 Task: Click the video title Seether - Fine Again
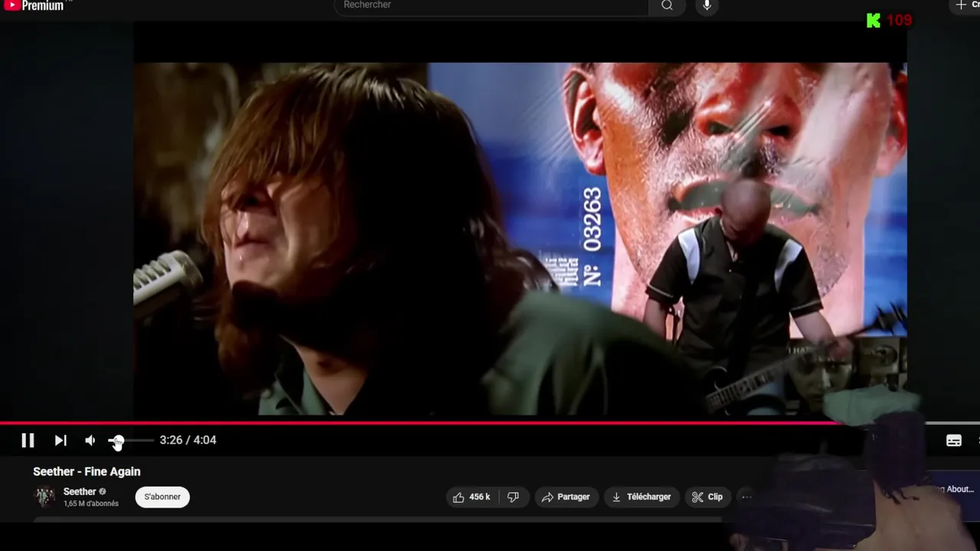pyautogui.click(x=87, y=471)
